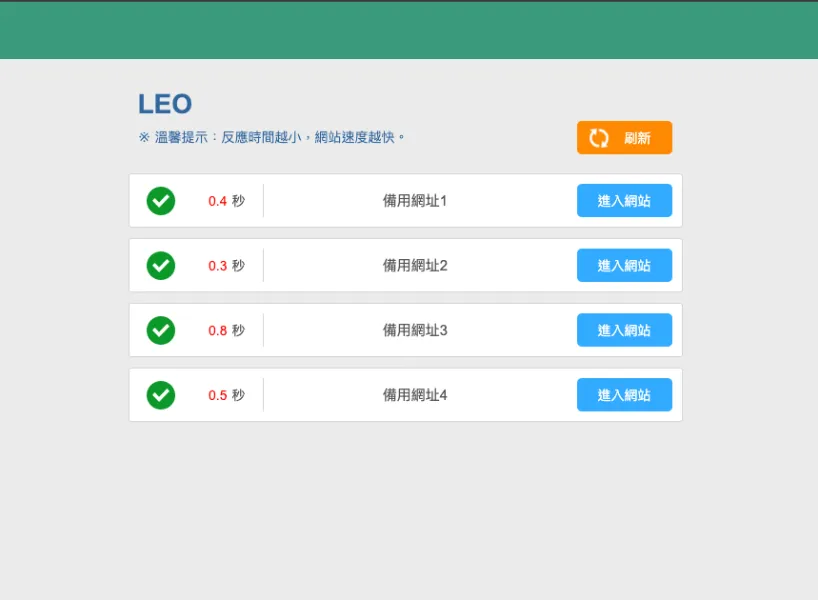Click the green checkmark for 備用網址2

161,266
